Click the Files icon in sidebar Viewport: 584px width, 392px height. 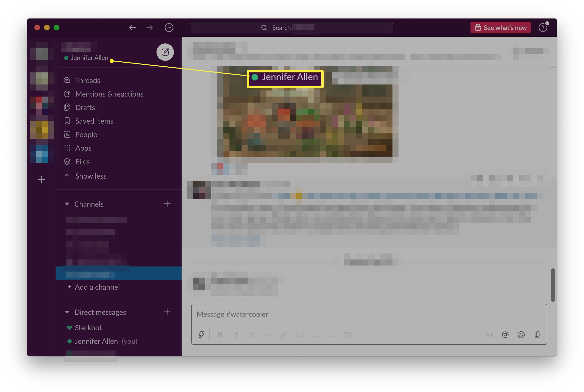click(x=67, y=161)
